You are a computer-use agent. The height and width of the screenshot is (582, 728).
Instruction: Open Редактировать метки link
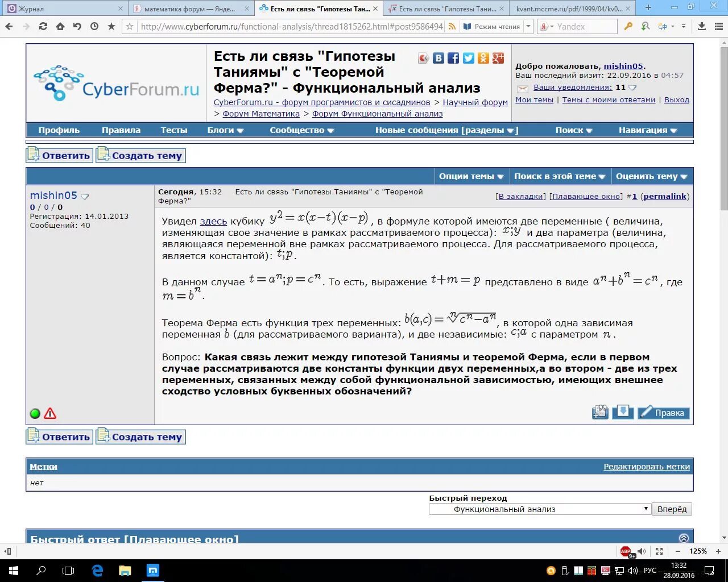click(x=647, y=467)
